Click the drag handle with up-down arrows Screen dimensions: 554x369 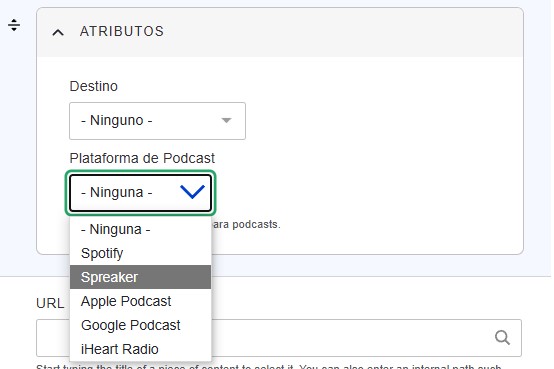pyautogui.click(x=14, y=25)
